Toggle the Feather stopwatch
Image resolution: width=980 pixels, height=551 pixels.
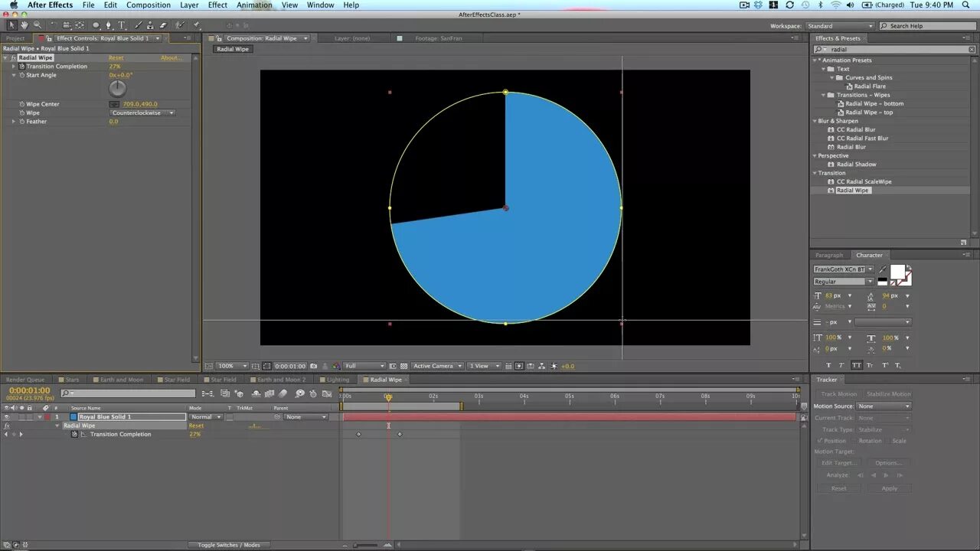[x=21, y=122]
